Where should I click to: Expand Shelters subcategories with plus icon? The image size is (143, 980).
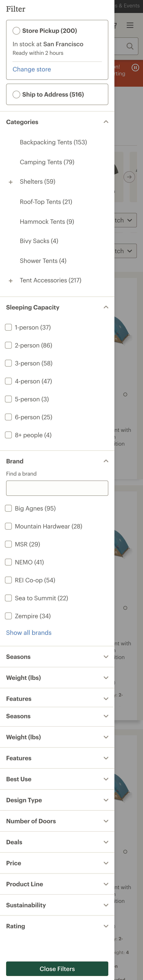click(11, 182)
